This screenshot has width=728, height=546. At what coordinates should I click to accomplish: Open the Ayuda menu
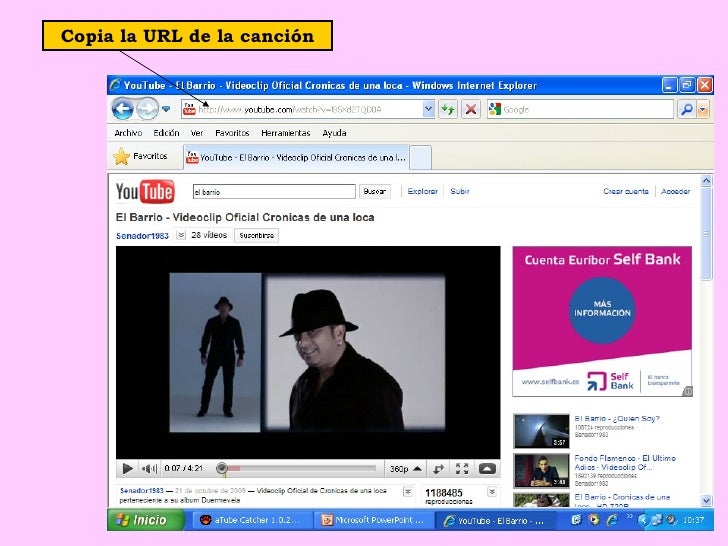click(334, 133)
